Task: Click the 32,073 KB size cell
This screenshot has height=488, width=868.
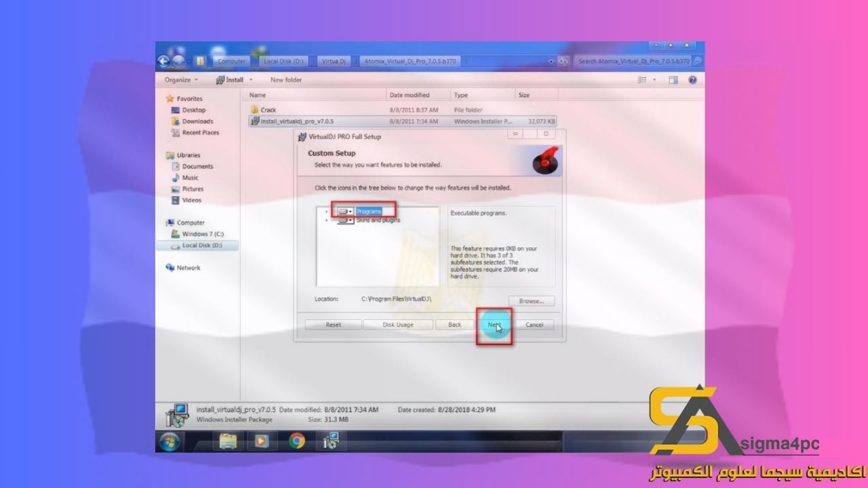Action: pos(541,121)
